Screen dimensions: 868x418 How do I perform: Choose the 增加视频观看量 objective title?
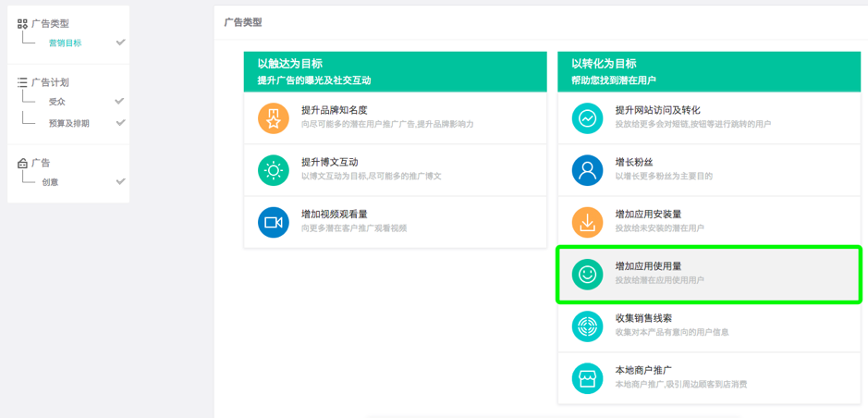coord(335,215)
